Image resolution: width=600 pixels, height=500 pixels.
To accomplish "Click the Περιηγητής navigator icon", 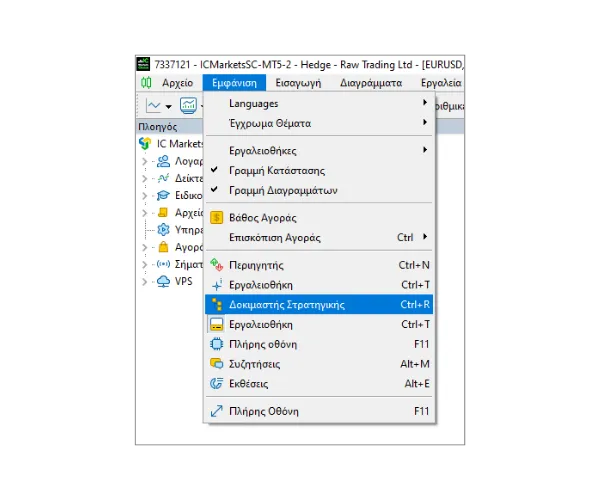I will [216, 265].
